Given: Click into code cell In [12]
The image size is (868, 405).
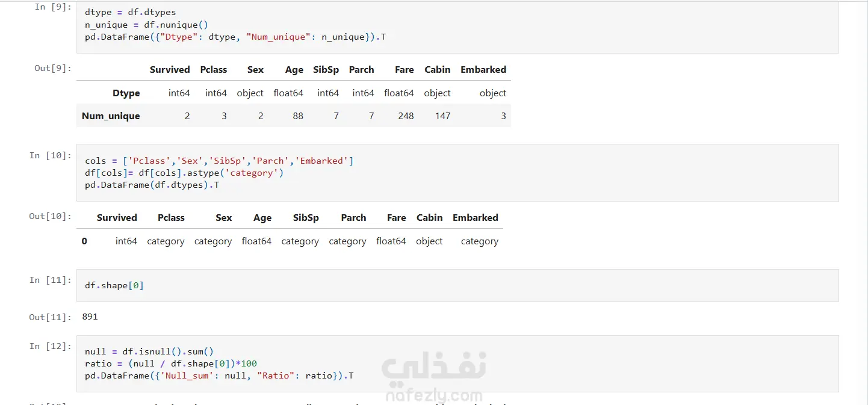Looking at the screenshot, I should [457, 363].
